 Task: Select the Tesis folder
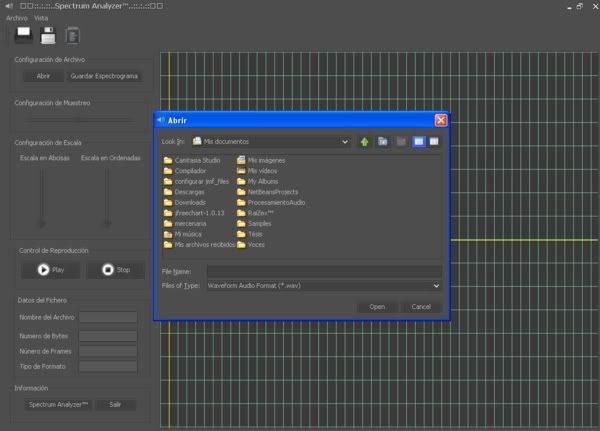[250, 234]
